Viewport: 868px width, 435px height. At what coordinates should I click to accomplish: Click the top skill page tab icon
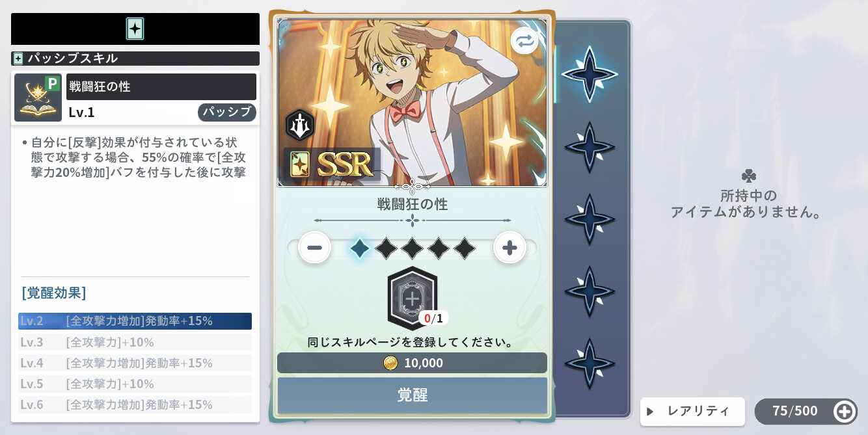point(135,29)
